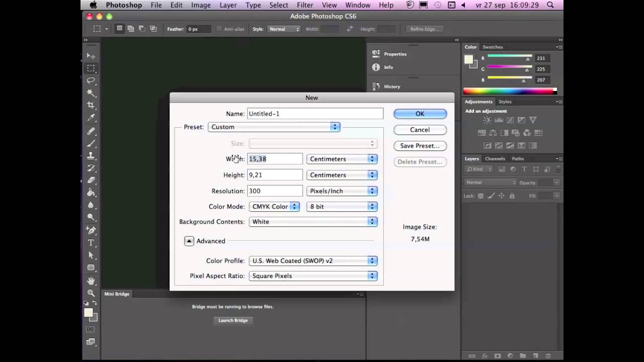The image size is (644, 362).
Task: Open the Filter menu
Action: tap(305, 5)
